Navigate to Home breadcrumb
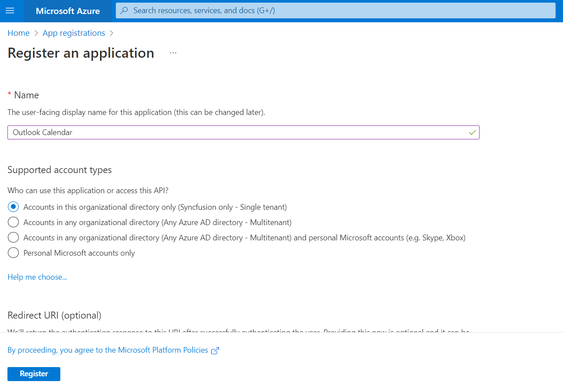Viewport: 563px width, 392px height. coord(18,33)
